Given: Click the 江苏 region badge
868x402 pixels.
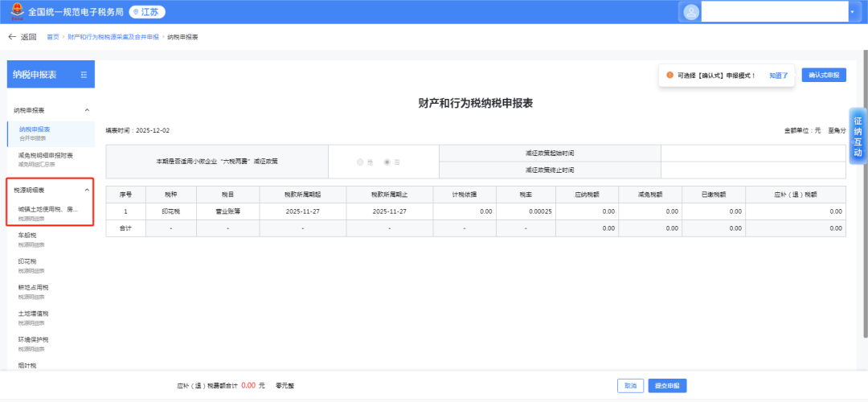Looking at the screenshot, I should coord(147,11).
